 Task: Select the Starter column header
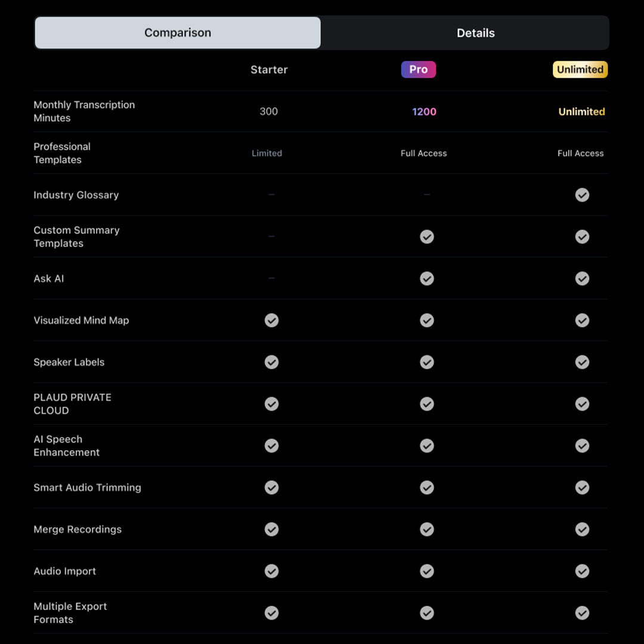click(x=268, y=69)
